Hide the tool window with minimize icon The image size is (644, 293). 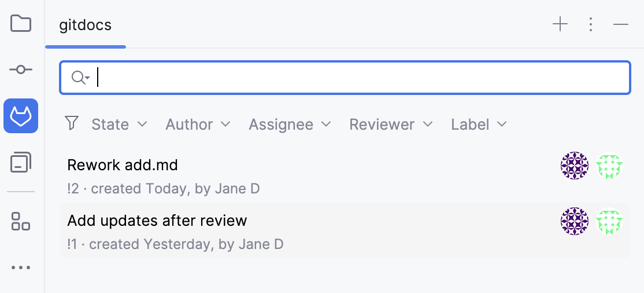(621, 24)
